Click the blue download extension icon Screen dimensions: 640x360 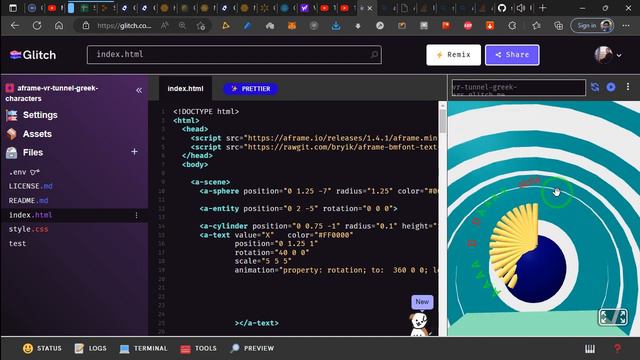point(336,26)
